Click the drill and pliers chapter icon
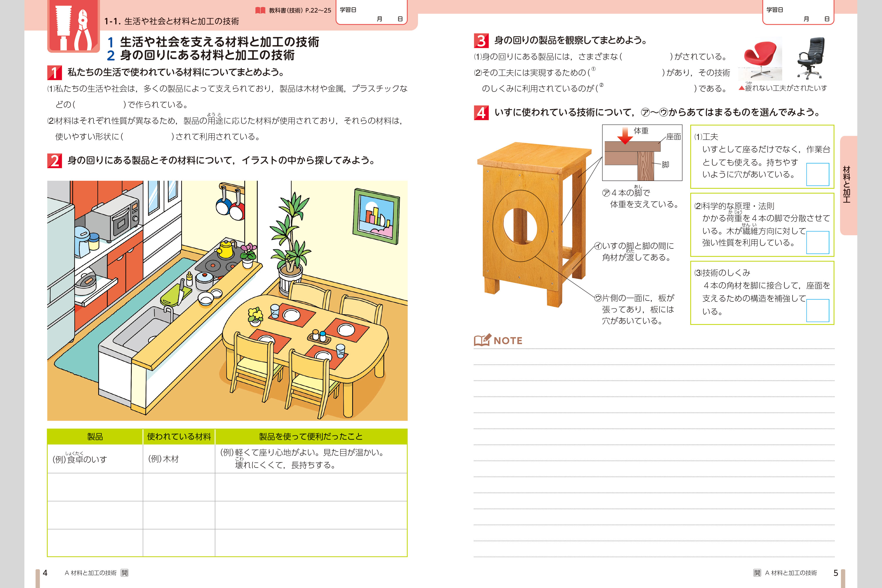 coord(73,26)
